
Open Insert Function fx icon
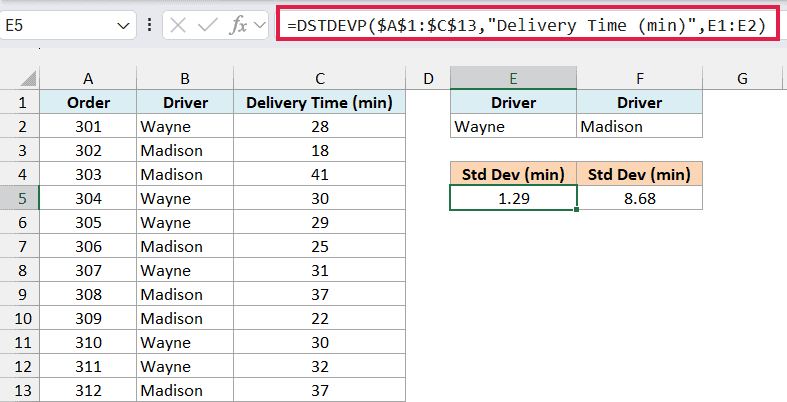click(238, 25)
